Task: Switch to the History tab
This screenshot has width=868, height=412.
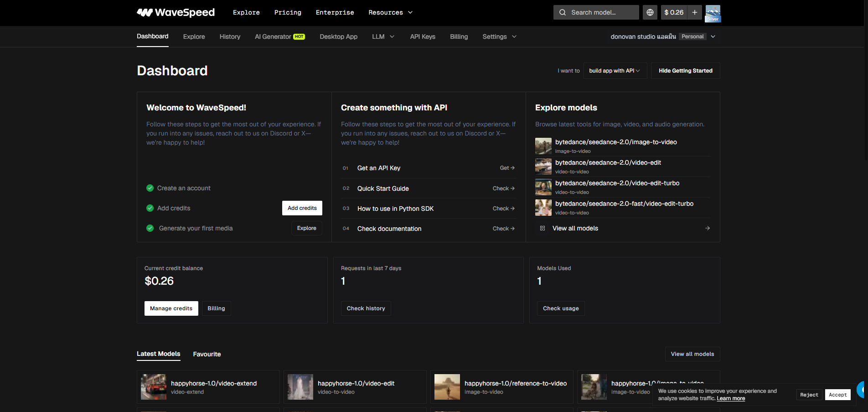Action: click(230, 37)
